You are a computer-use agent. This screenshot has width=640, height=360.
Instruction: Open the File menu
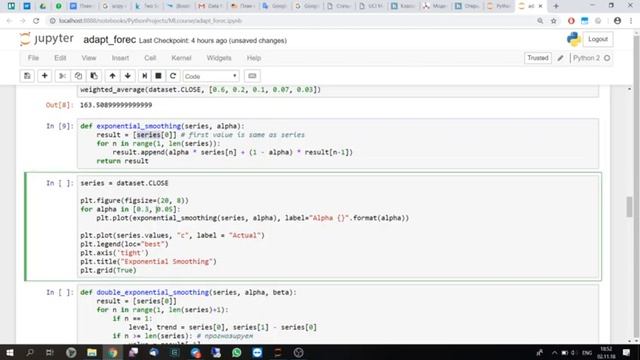[x=33, y=58]
